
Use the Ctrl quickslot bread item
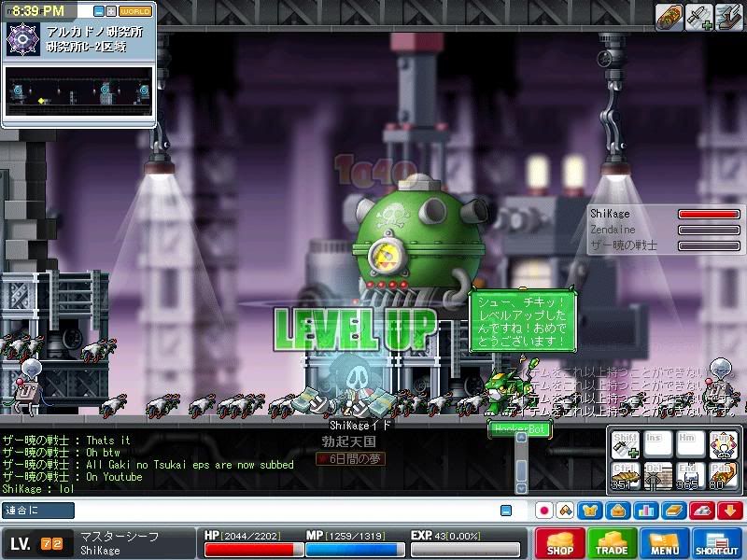click(626, 476)
